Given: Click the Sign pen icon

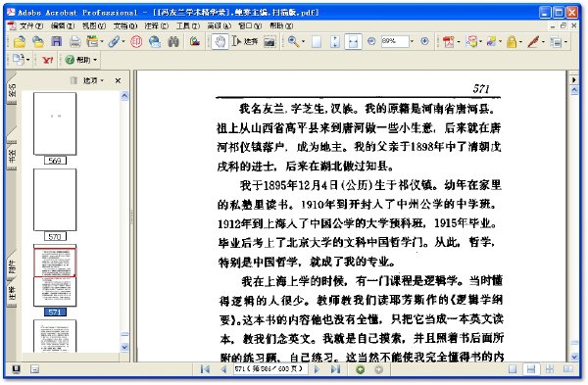Looking at the screenshot, I should tap(533, 41).
